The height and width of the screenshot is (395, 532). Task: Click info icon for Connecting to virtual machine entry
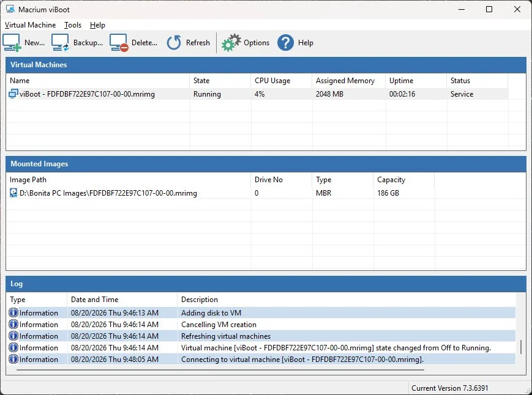click(x=13, y=359)
